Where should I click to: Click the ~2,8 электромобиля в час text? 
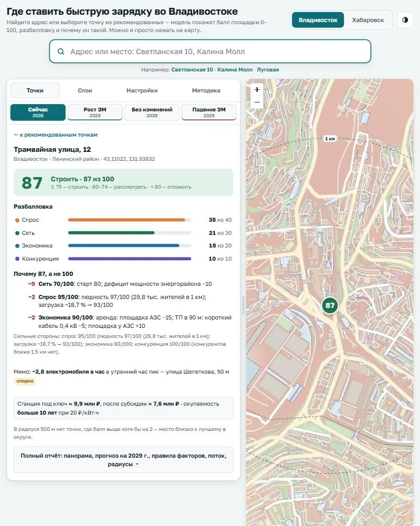pyautogui.click(x=68, y=372)
